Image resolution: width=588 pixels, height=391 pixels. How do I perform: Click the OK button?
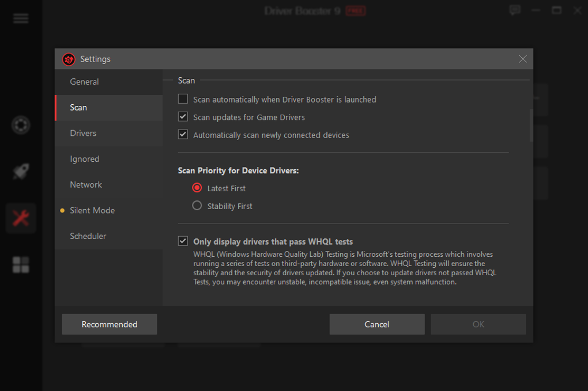478,324
